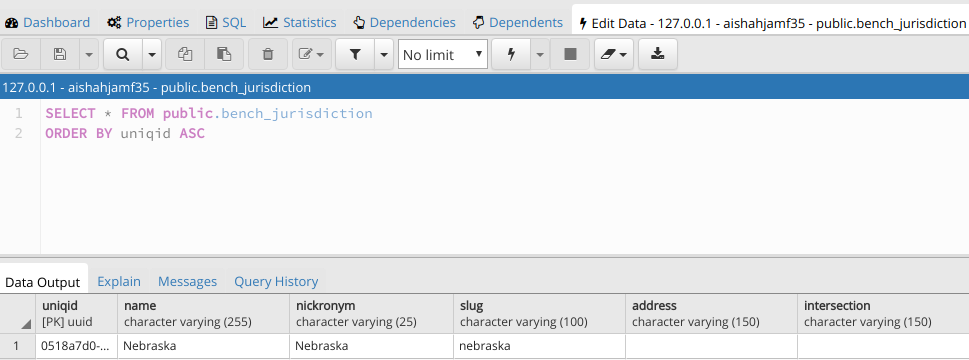Viewport: 969px width, 360px height.
Task: Click SQL line 1 SELECT statement
Action: pyautogui.click(x=209, y=114)
